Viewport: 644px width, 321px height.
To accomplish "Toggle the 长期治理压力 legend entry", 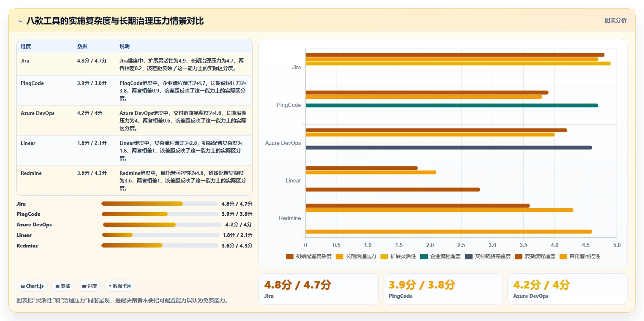I will pos(356,256).
